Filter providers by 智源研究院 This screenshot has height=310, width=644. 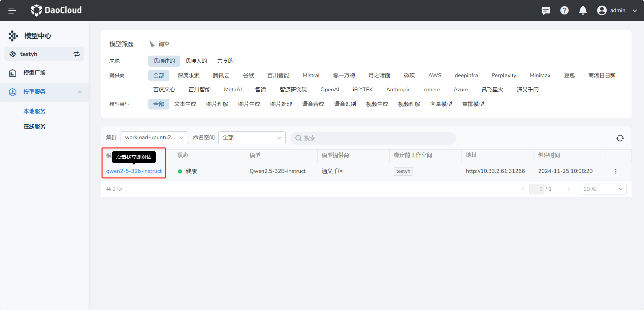293,90
